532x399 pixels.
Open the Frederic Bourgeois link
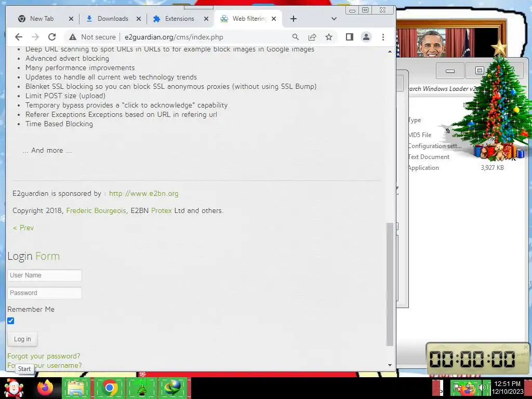coord(96,210)
